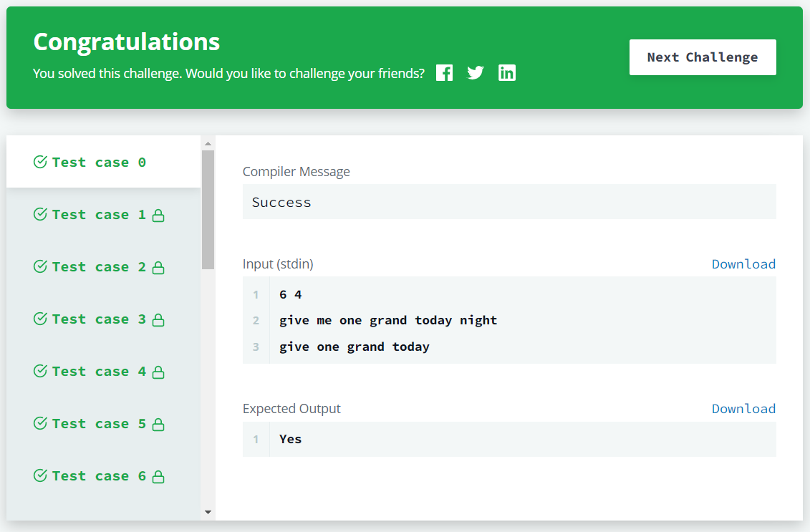This screenshot has height=532, width=810.
Task: Click the Next Challenge button
Action: pyautogui.click(x=703, y=57)
